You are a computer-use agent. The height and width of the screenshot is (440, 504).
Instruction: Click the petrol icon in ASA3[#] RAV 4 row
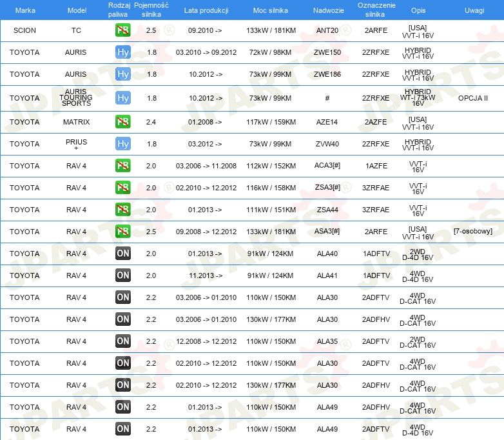pyautogui.click(x=122, y=232)
